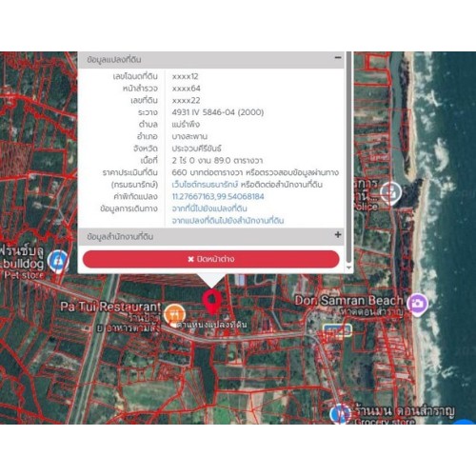Click the ร้านมน ดอนสำราญ grocery store label
The width and height of the screenshot is (476, 476).
[x=405, y=411]
